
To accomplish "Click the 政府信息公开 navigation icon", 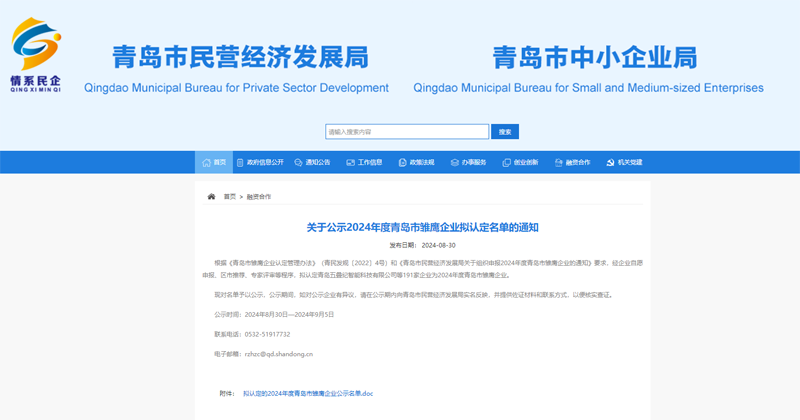I will pos(240,162).
